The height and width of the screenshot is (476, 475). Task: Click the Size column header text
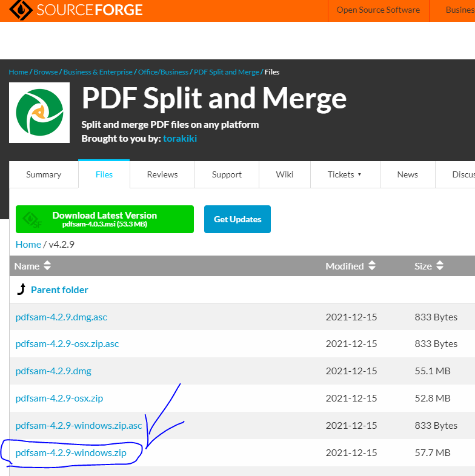[x=423, y=266]
